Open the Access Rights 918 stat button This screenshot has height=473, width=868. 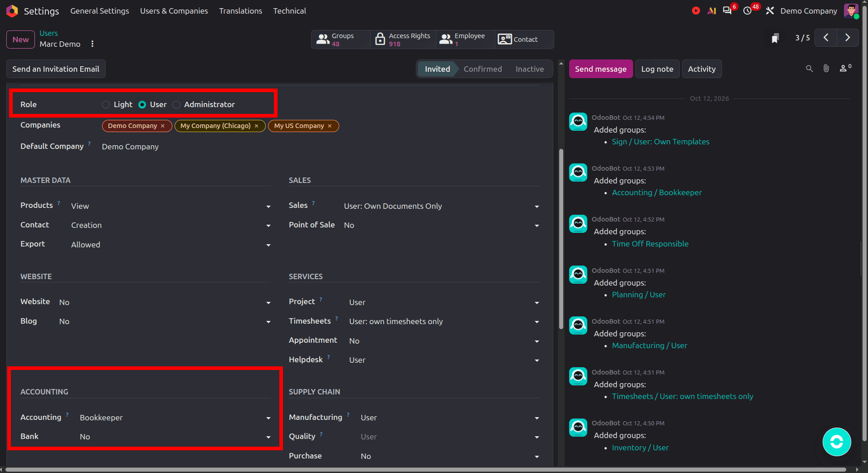[x=403, y=39]
